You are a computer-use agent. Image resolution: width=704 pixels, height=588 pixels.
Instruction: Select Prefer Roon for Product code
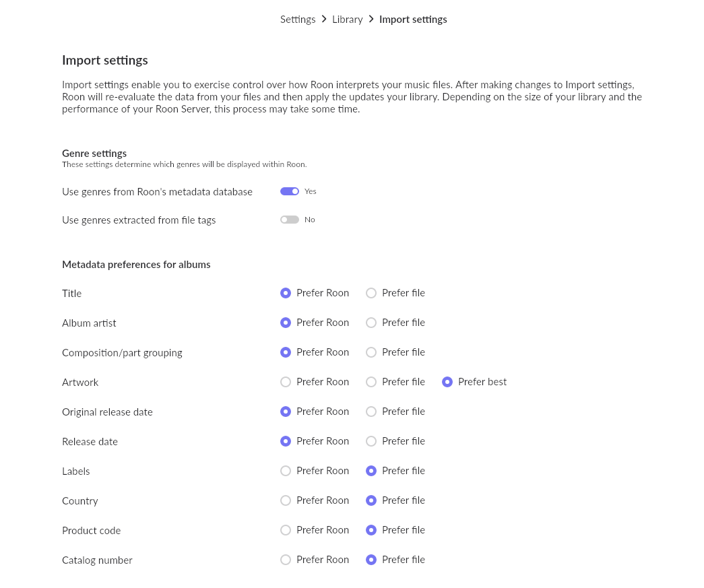pos(286,530)
